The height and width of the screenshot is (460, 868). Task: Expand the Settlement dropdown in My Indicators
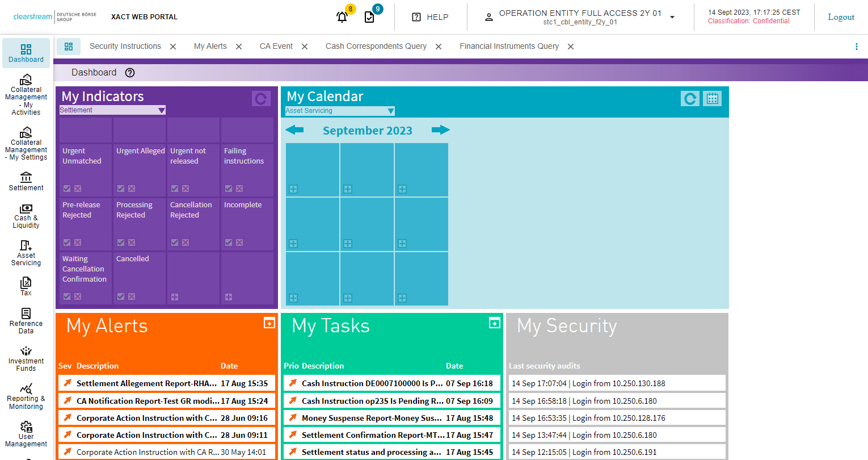point(161,110)
